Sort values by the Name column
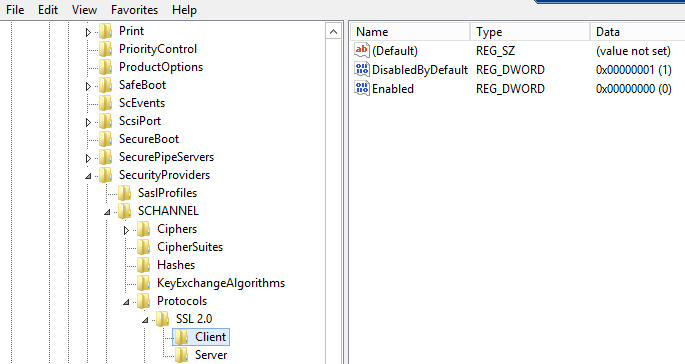 click(x=410, y=32)
